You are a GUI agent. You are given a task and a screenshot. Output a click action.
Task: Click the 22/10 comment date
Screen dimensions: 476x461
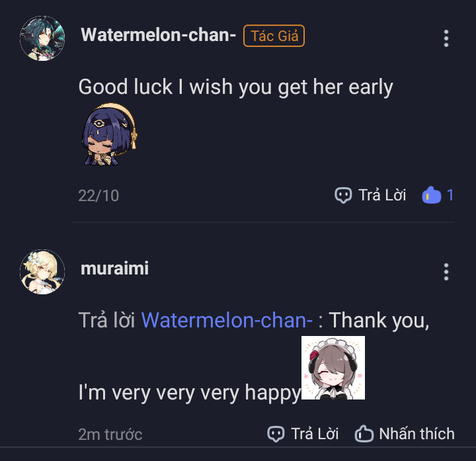click(x=99, y=196)
